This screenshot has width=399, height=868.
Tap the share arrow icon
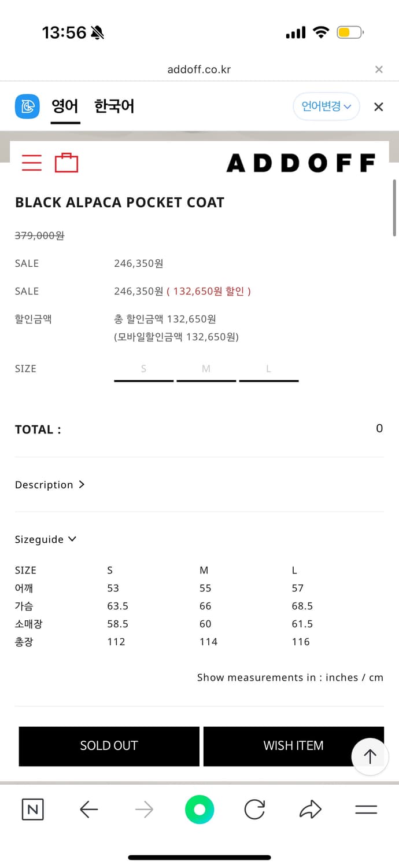click(x=311, y=809)
